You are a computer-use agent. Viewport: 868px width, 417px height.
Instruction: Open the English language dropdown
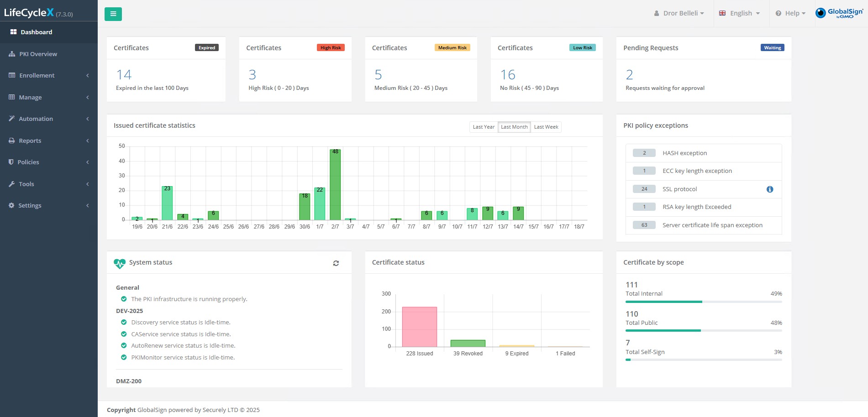click(x=740, y=13)
